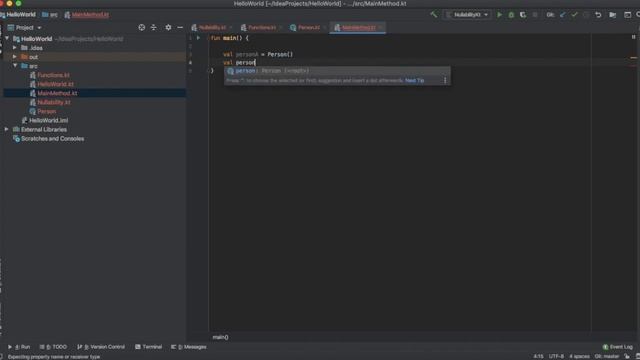Select the MainMethod.kt editor tab
Screen dimensions: 640x360
(x=358, y=27)
